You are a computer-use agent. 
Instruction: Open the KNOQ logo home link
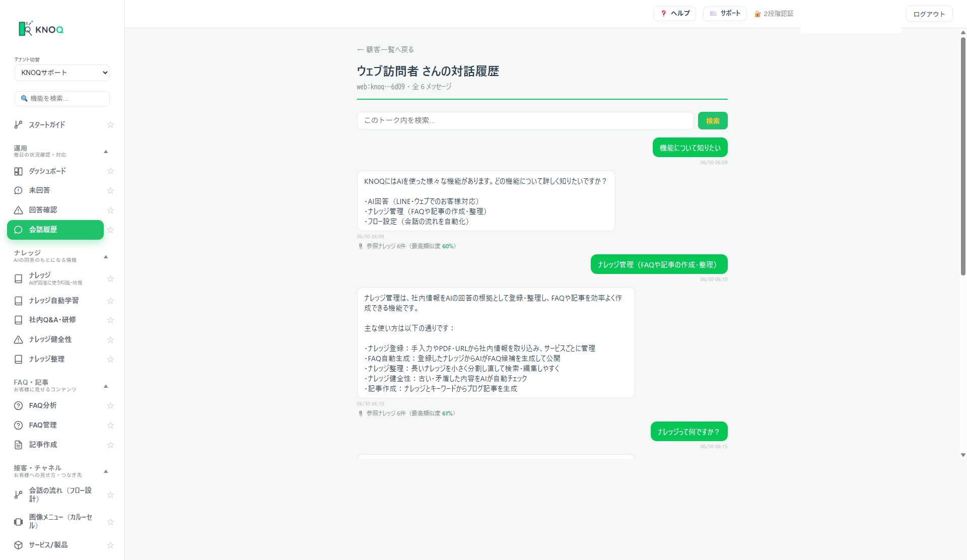point(41,29)
